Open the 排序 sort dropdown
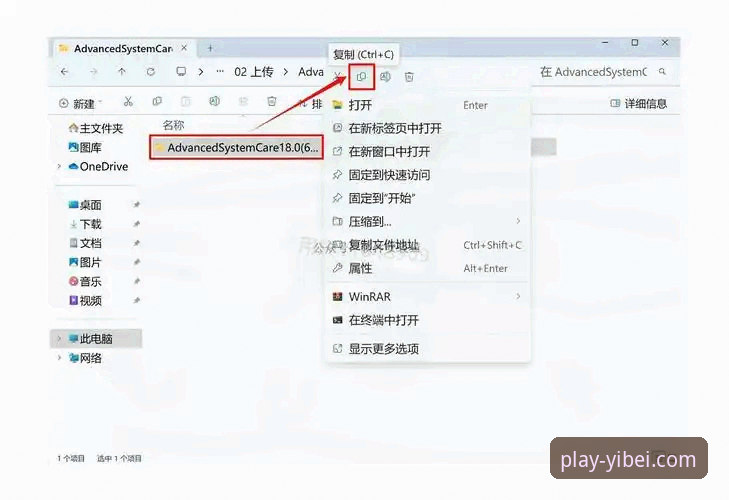The image size is (729, 500). click(310, 103)
